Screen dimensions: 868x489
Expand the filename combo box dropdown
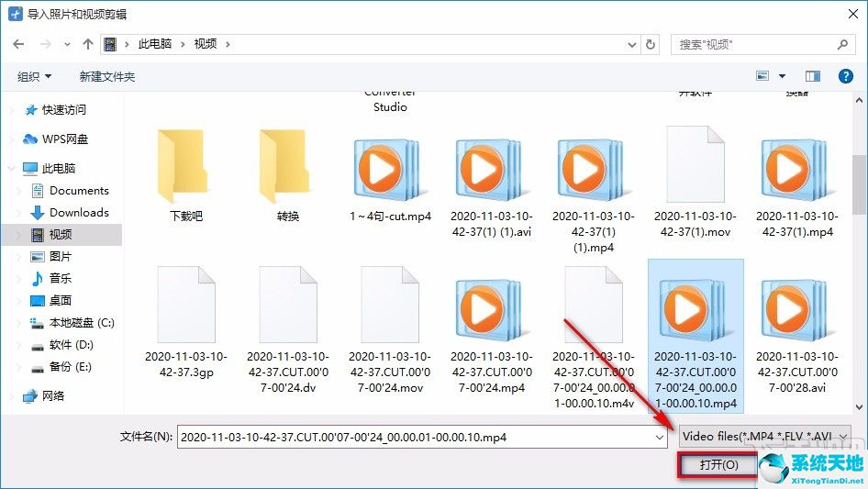pyautogui.click(x=660, y=437)
